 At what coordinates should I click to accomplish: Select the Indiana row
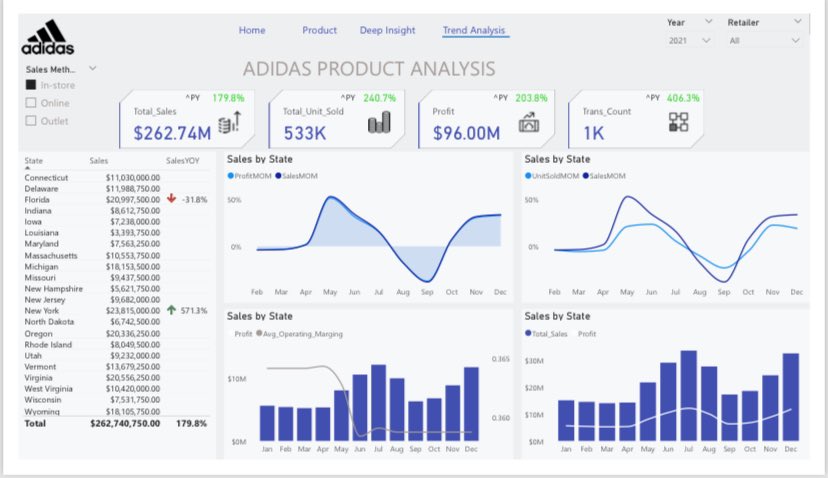point(116,211)
